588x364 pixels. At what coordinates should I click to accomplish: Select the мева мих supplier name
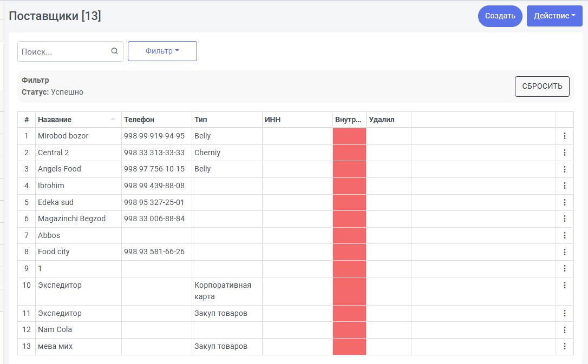click(x=55, y=346)
